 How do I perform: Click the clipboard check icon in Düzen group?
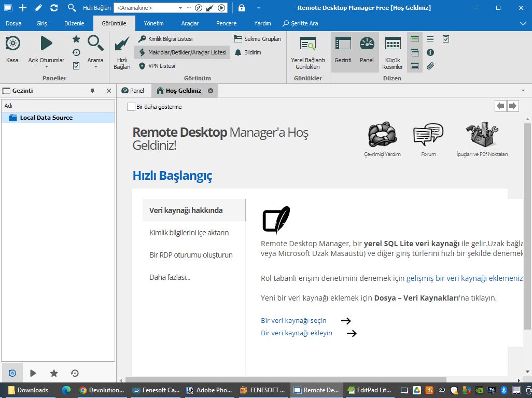446,39
